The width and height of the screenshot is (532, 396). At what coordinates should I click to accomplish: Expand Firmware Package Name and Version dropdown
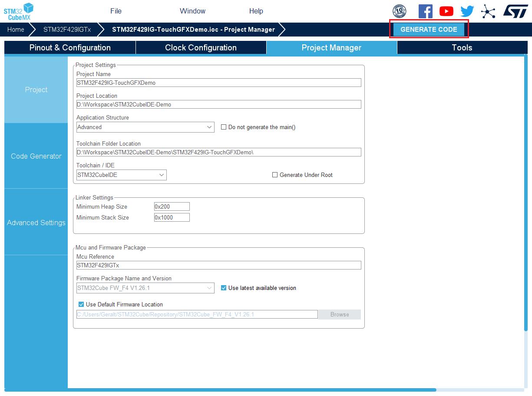(145, 288)
